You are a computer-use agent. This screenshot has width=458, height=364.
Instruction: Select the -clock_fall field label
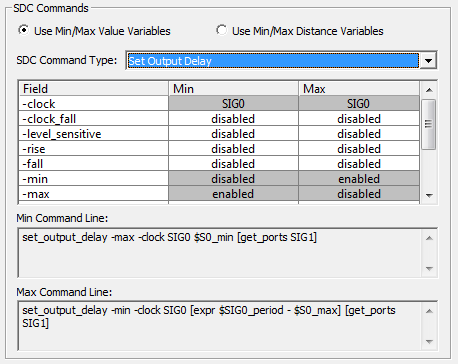coord(94,119)
